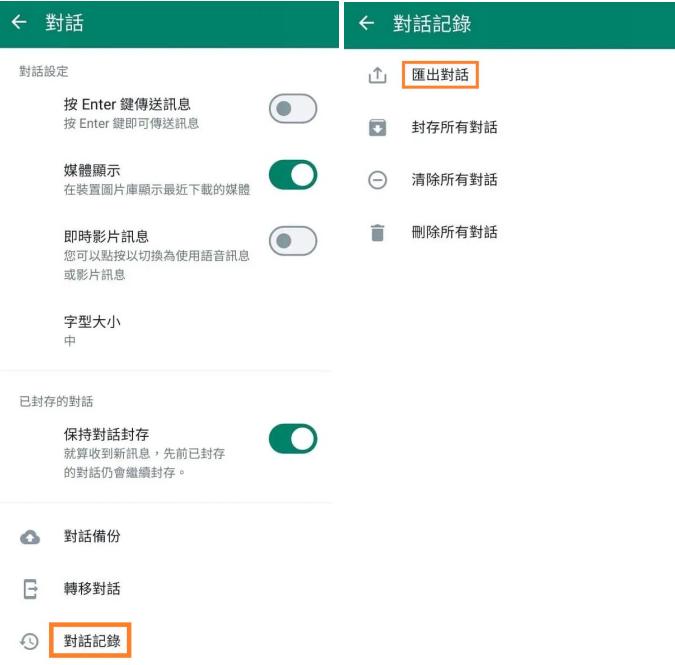Choose 封存所有對話 option

point(454,128)
